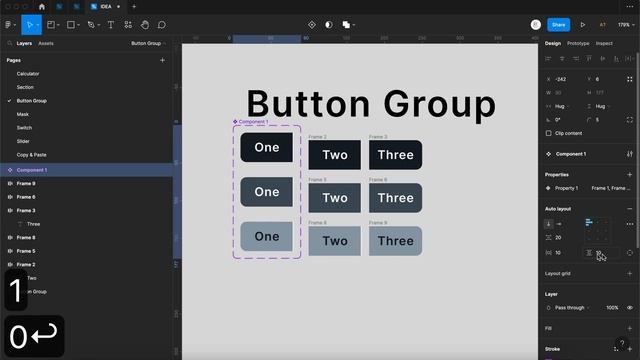
Task: Select the Comment tool
Action: point(162,25)
